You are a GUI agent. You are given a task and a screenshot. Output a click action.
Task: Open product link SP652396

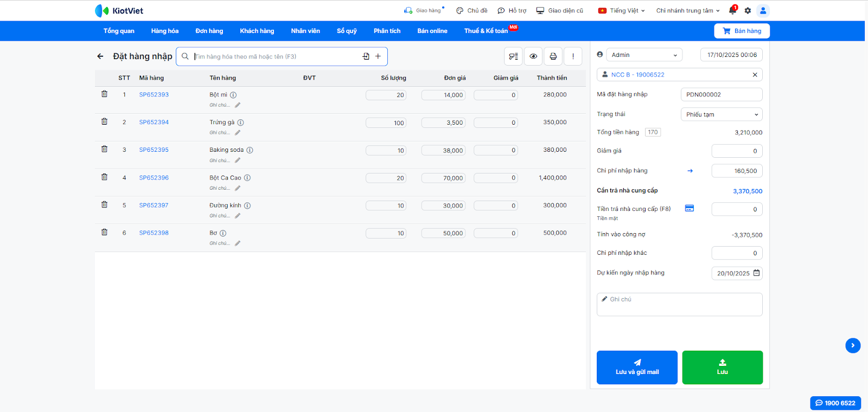pyautogui.click(x=154, y=177)
